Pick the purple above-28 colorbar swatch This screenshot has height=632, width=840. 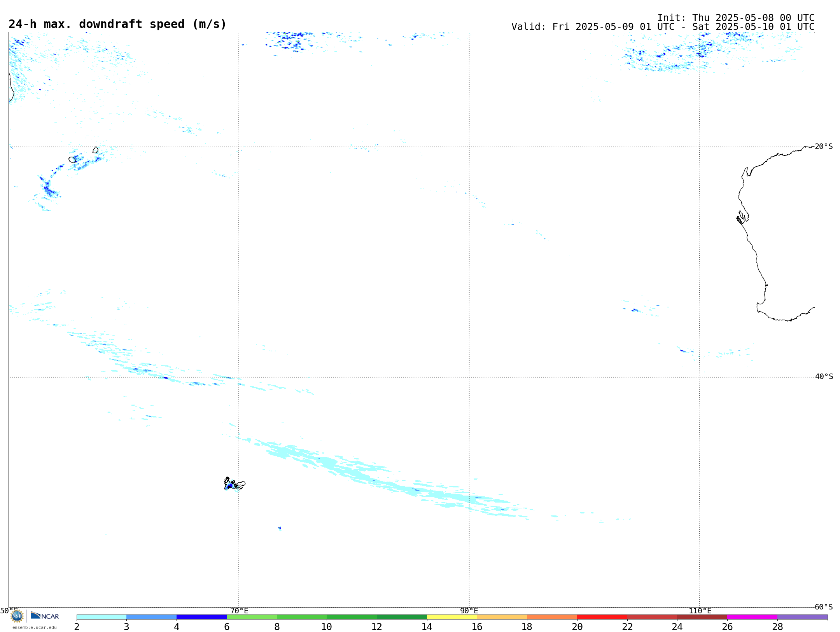[802, 617]
